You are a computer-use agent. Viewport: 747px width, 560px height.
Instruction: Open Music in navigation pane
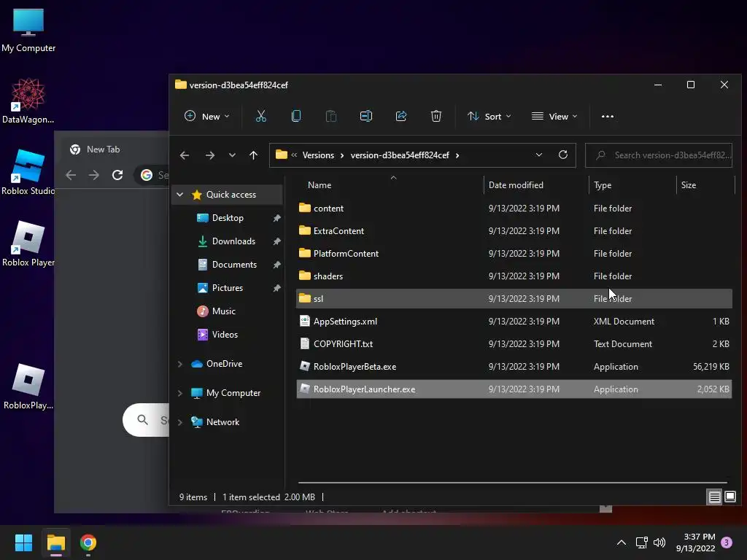224,311
